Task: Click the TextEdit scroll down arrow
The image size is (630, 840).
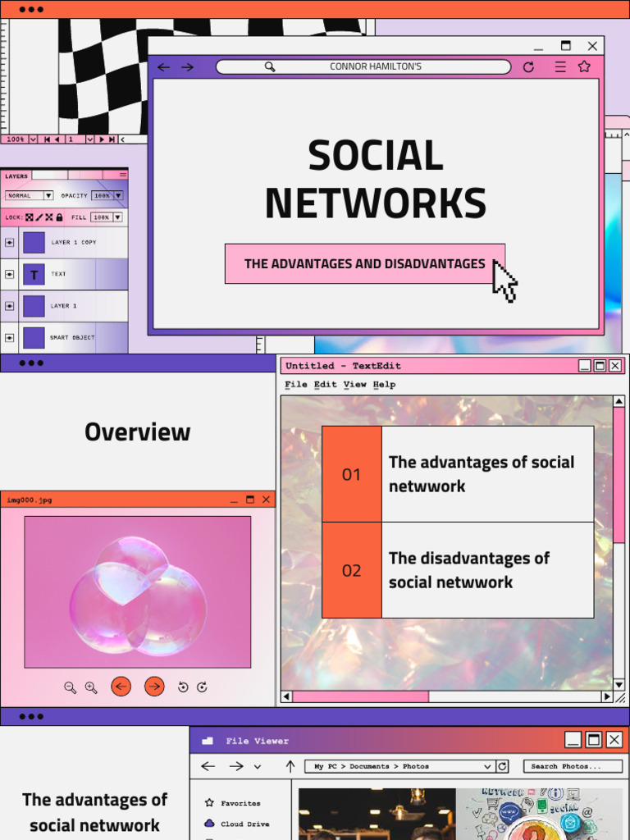Action: (x=619, y=684)
